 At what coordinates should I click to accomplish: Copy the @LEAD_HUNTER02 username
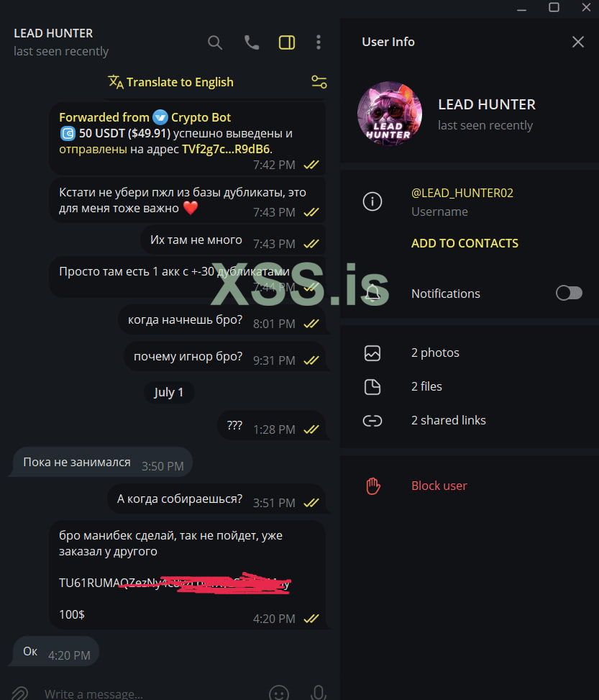click(462, 193)
